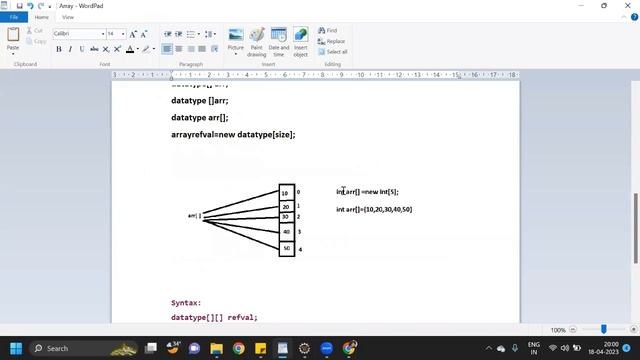Screen dimensions: 640x360
Task: Start a bulleted list
Action: (191, 34)
